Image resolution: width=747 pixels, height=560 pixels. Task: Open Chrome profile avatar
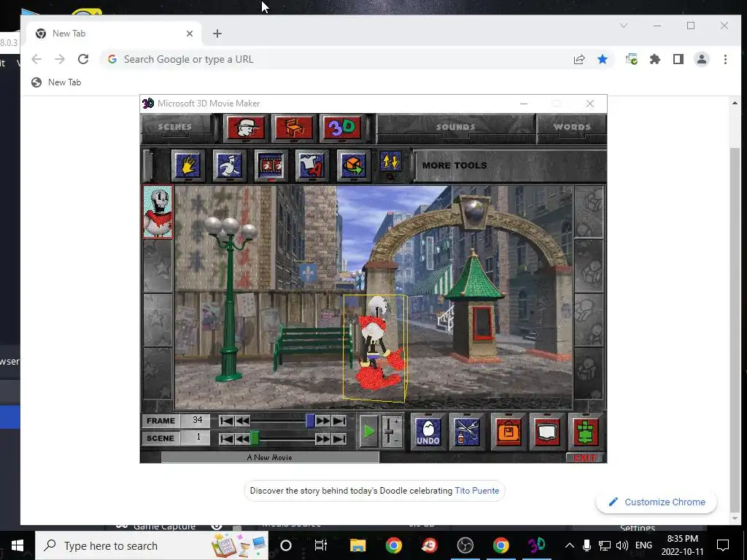702,59
